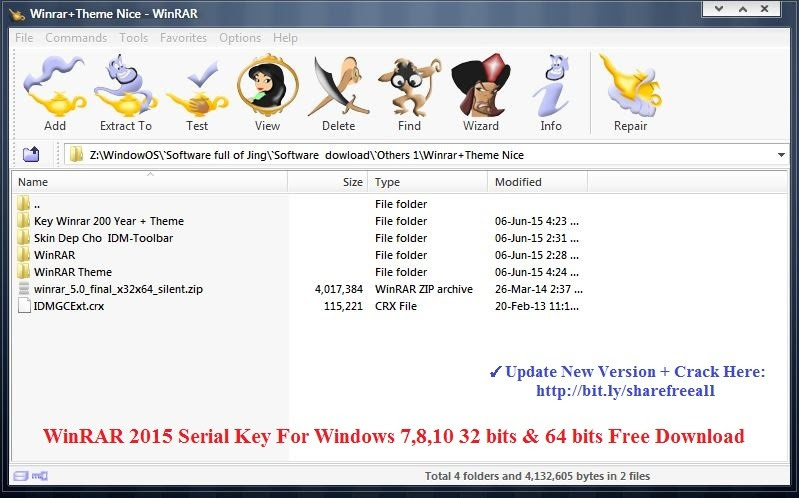Click the folder icon of the WinRAR row

(x=23, y=254)
